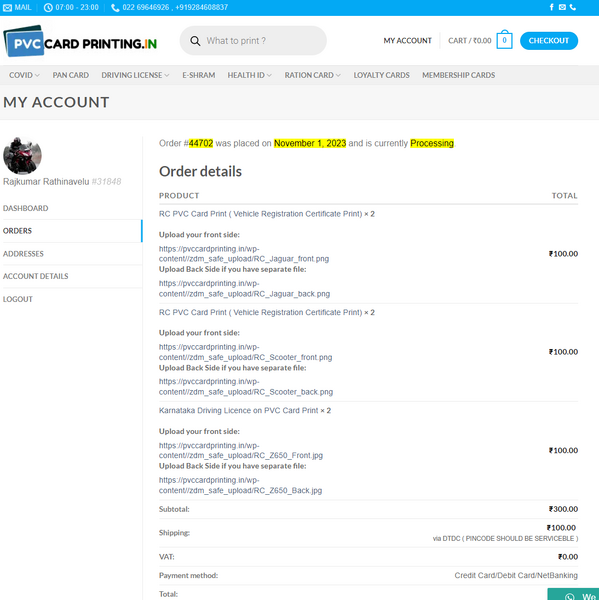Open first RC PVC Card Print product link
Screen dimensions: 599x600
click(x=260, y=214)
